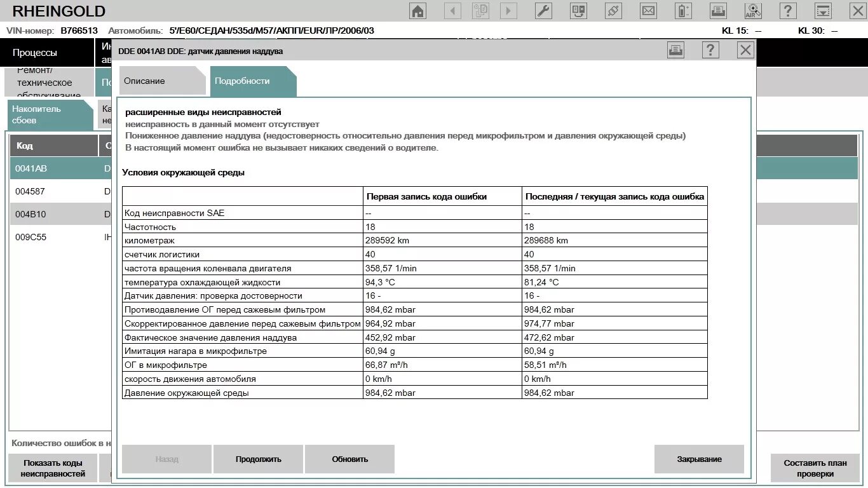Click the Назад button
Image resolution: width=868 pixels, height=488 pixels.
tap(166, 459)
